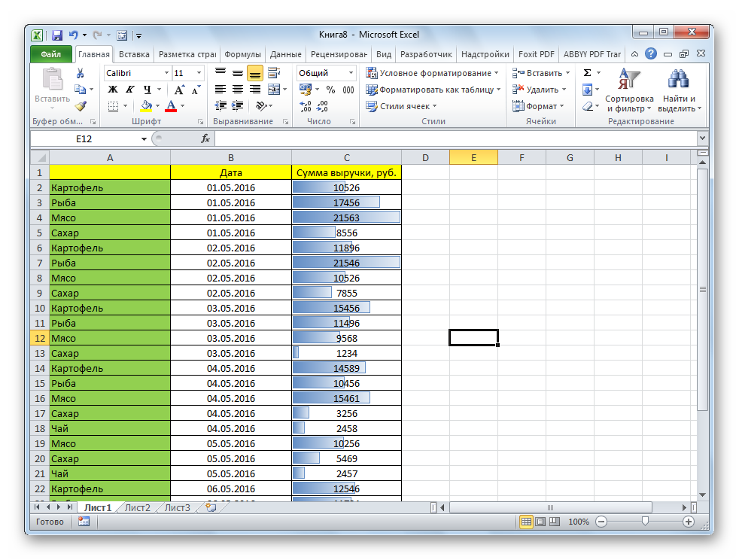739x560 pixels.
Task: Click the insert function fx icon
Action: pyautogui.click(x=205, y=138)
